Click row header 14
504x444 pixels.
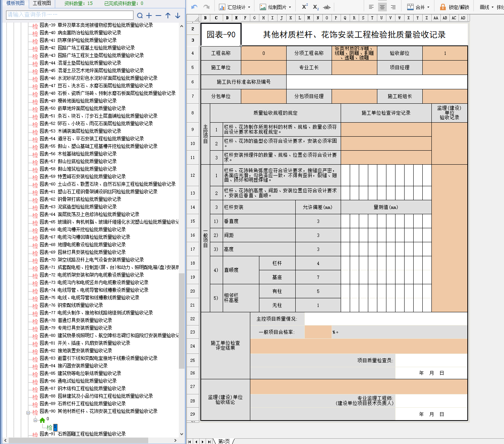pos(193,207)
